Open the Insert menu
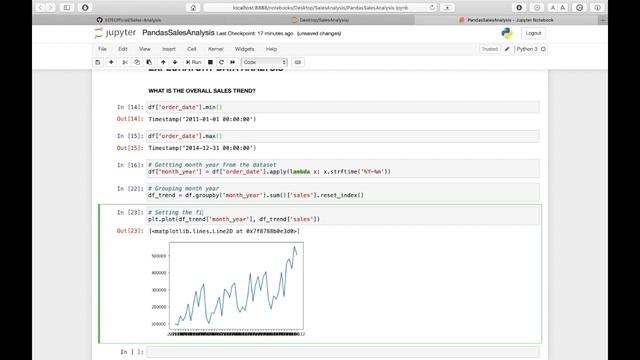 [x=169, y=49]
